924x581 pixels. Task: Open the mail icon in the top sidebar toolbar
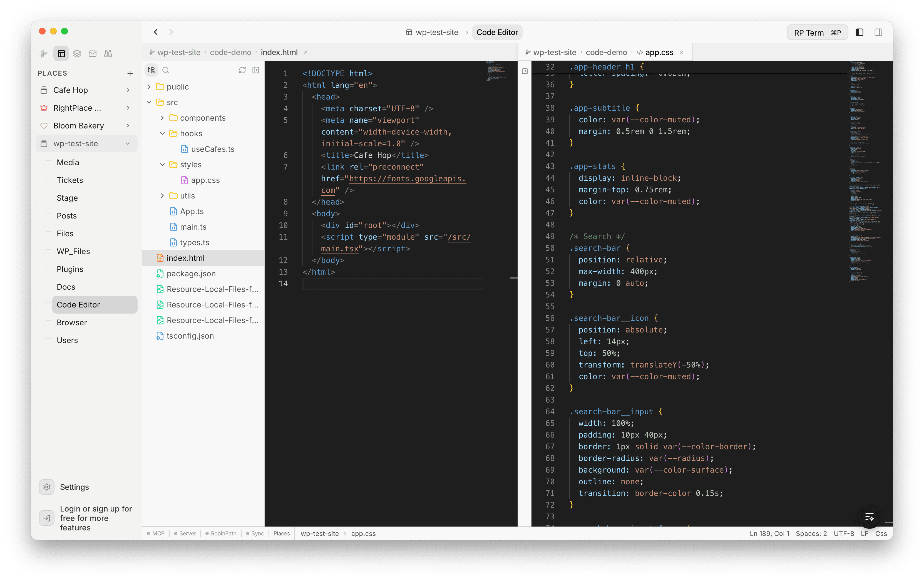click(93, 53)
